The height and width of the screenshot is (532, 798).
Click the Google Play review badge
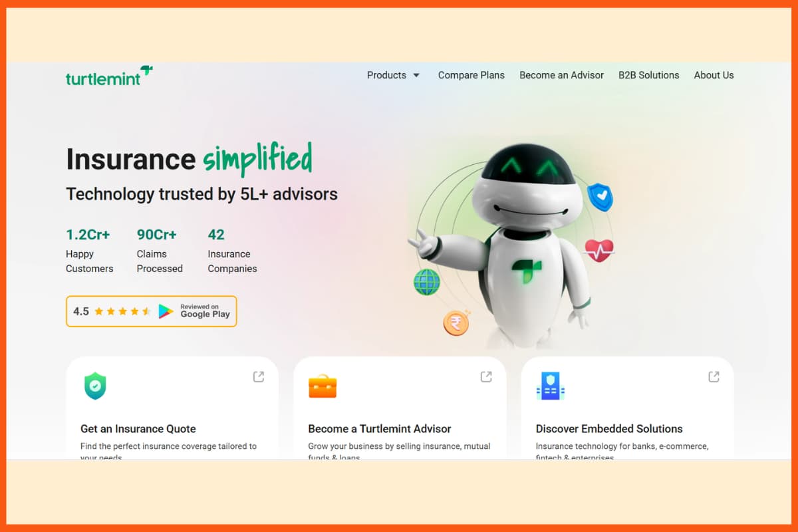click(x=152, y=311)
